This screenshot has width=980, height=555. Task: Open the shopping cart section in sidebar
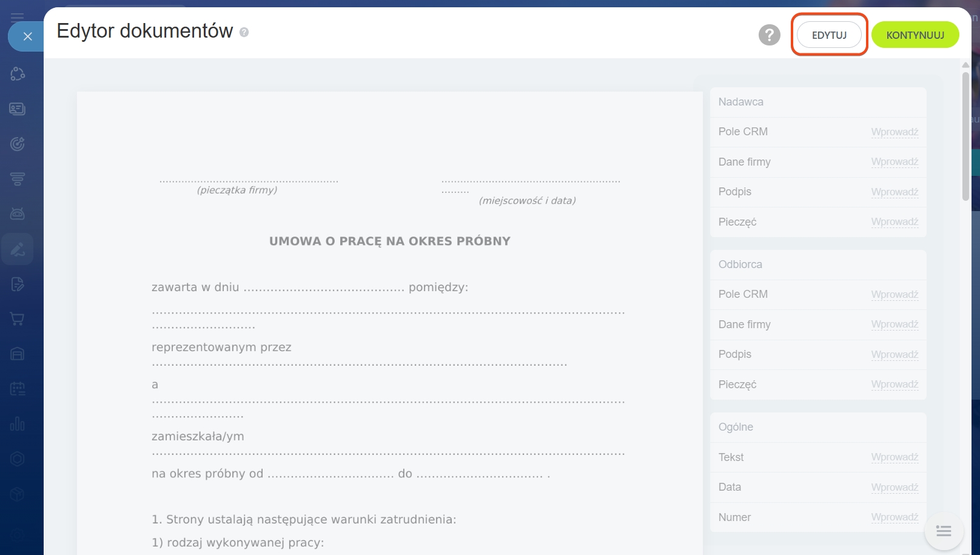(x=18, y=319)
